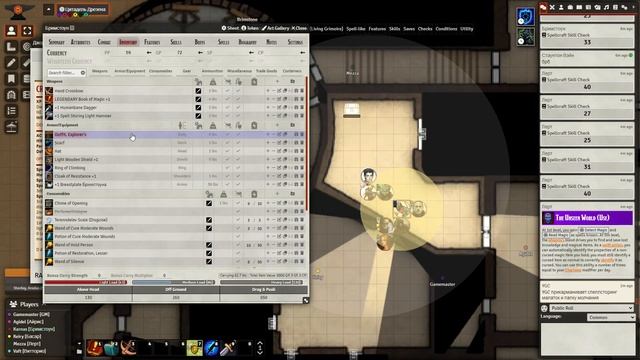Select the ruler Measurement tool in left toolbar
The width and height of the screenshot is (640, 360).
[11, 47]
